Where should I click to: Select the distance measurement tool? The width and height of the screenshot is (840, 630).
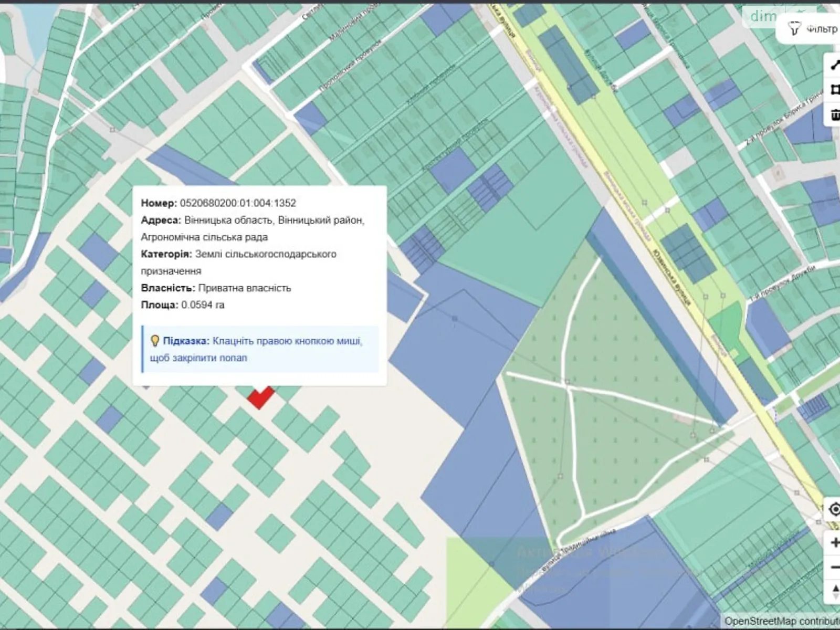point(836,66)
